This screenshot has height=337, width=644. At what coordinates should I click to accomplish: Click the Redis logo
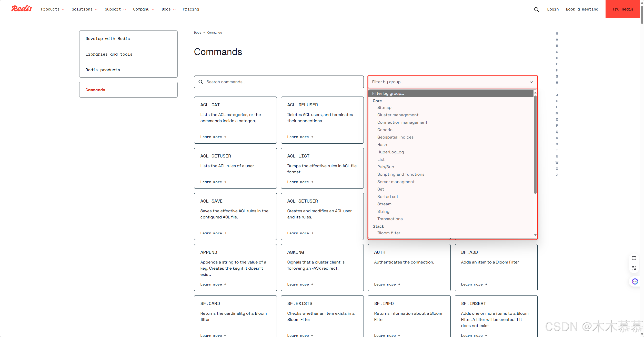tap(22, 9)
